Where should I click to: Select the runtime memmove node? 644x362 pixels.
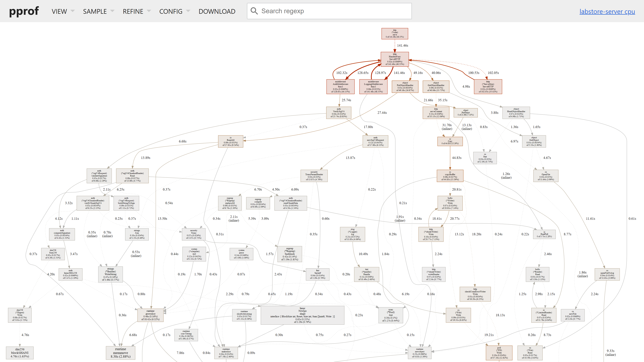[121, 353]
